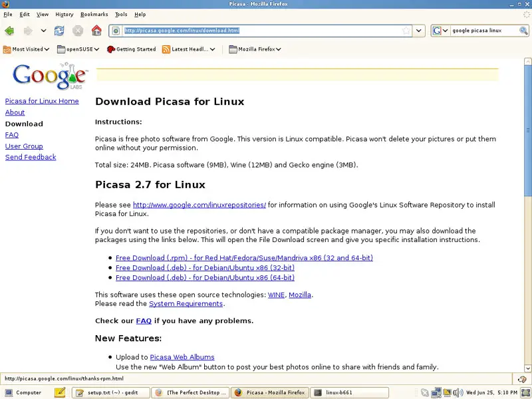Switch to the setup.txt gedit window

pos(110,392)
